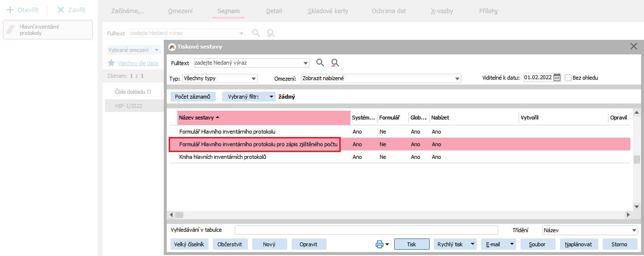This screenshot has height=256, width=644.
Task: Click the Storno button
Action: 620,244
